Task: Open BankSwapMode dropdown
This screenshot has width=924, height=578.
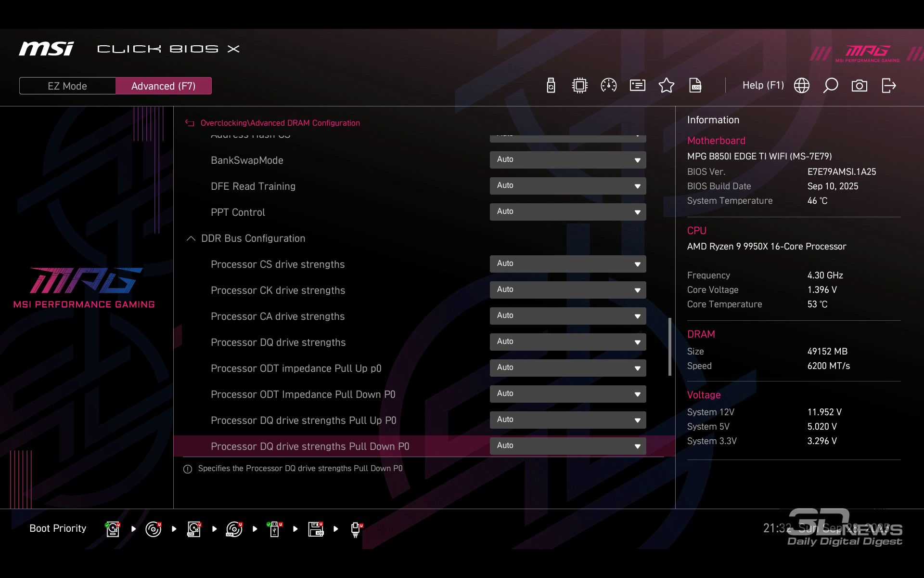Action: 567,160
